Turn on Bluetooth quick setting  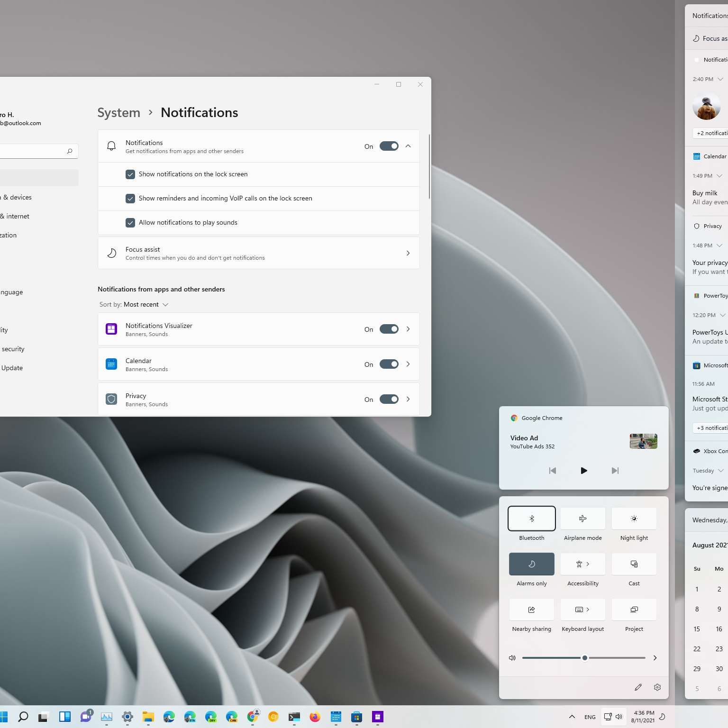[x=531, y=519]
